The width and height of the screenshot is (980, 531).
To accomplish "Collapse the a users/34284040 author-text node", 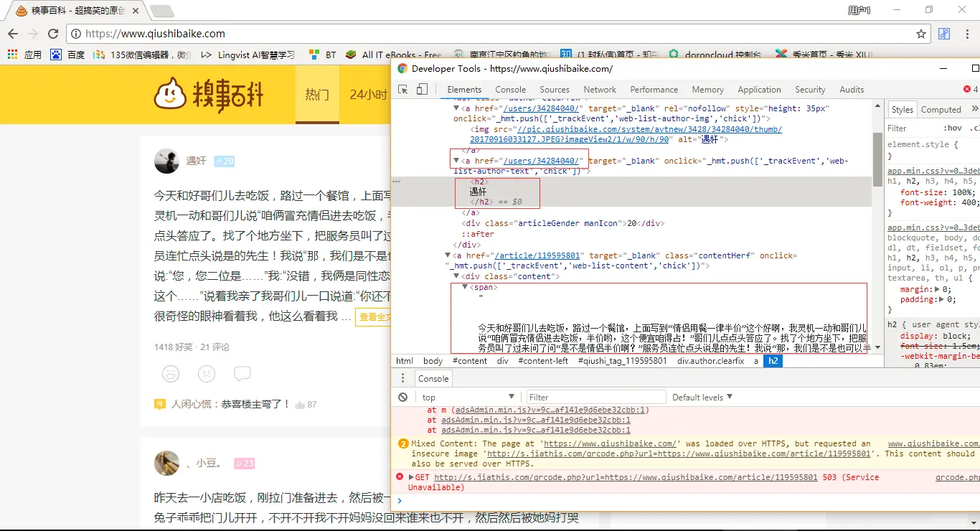I will tap(456, 161).
